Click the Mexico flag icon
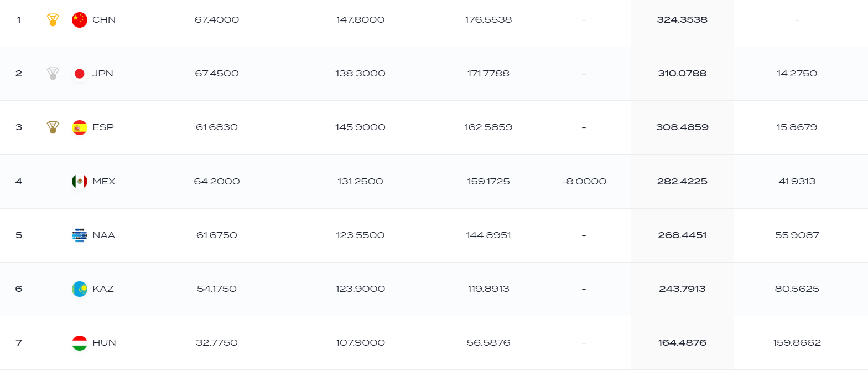The width and height of the screenshot is (868, 370). tap(80, 181)
